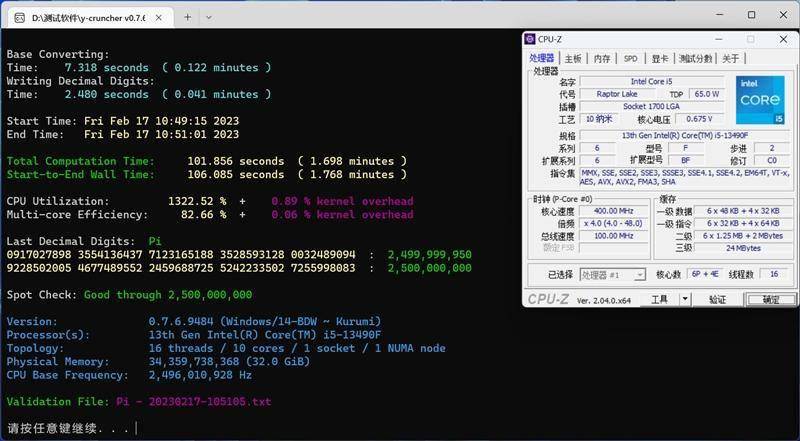800x441 pixels.
Task: Open the 主板 tab in CPU-Z
Action: coord(573,59)
